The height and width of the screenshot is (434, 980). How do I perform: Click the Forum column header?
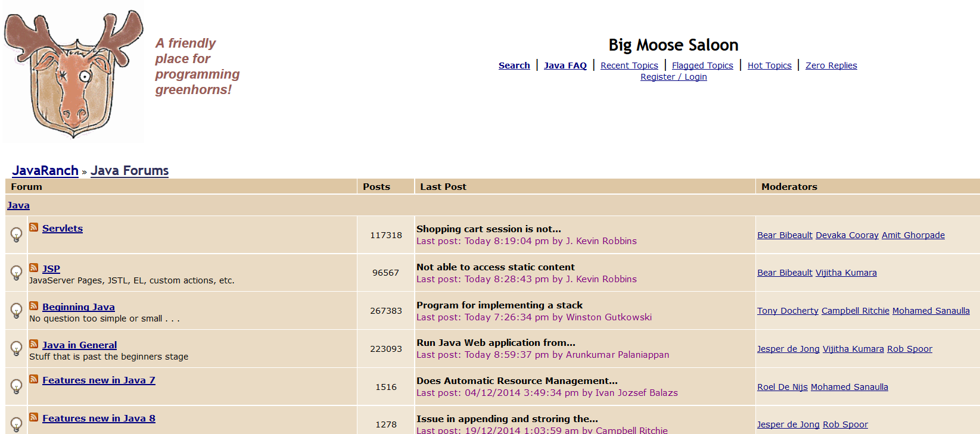27,187
